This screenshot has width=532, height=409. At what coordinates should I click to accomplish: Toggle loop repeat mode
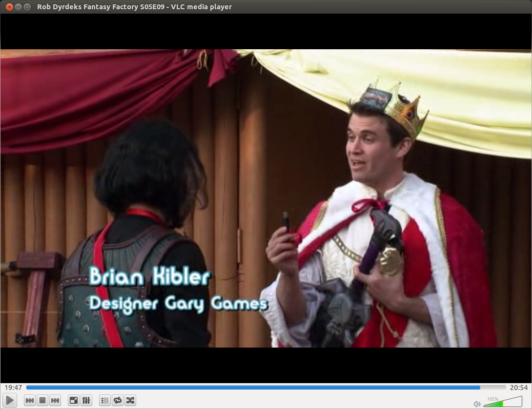pyautogui.click(x=117, y=401)
